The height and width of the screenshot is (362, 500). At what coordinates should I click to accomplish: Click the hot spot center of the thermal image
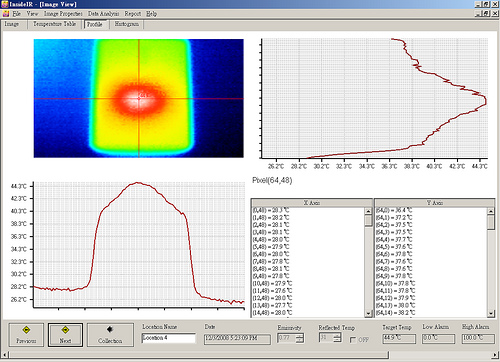(x=139, y=98)
